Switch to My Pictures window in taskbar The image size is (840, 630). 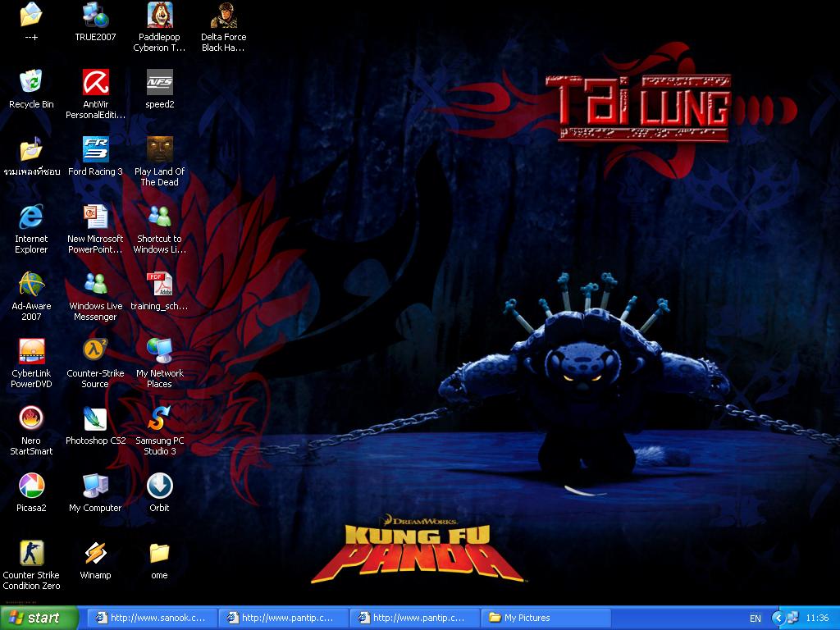point(546,618)
